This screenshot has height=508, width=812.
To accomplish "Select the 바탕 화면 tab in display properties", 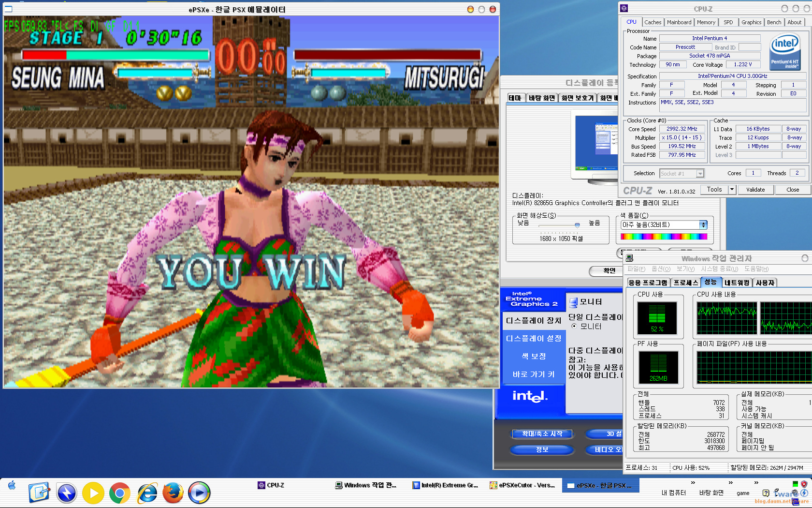I will [x=542, y=98].
